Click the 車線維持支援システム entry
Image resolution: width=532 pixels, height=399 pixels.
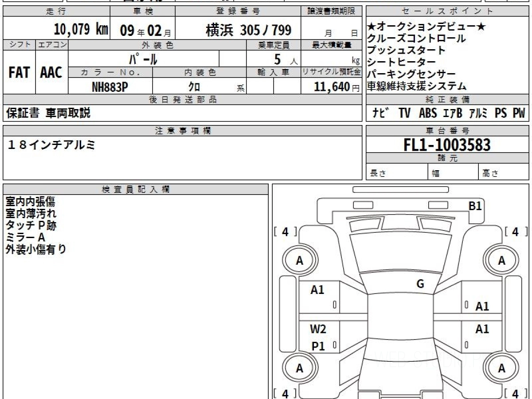pyautogui.click(x=416, y=86)
